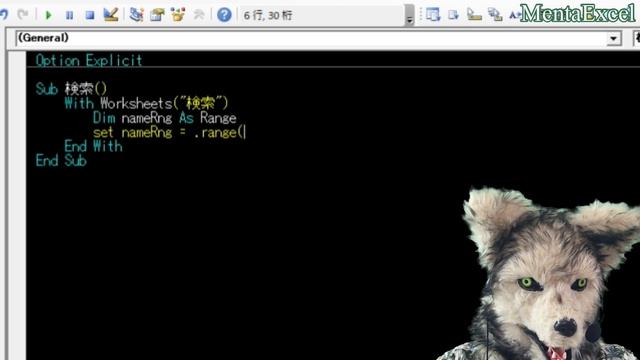Viewport: 640px width, 360px height.
Task: Run the macro with the green play icon
Action: click(49, 16)
